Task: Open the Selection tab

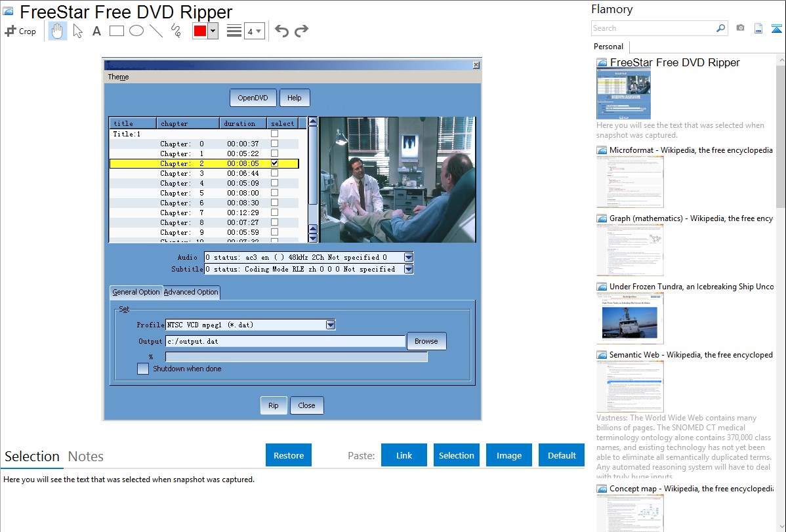Action: pyautogui.click(x=32, y=457)
